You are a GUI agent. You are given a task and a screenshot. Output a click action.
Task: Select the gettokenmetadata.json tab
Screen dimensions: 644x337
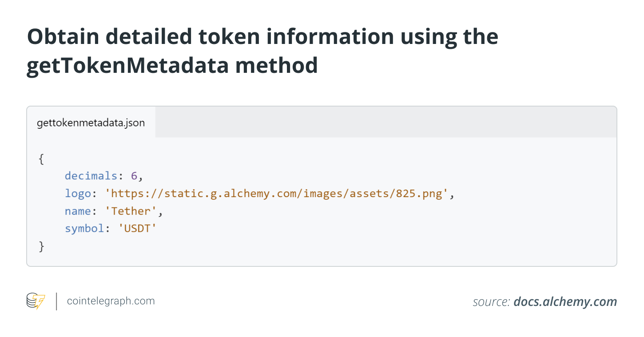(x=91, y=122)
